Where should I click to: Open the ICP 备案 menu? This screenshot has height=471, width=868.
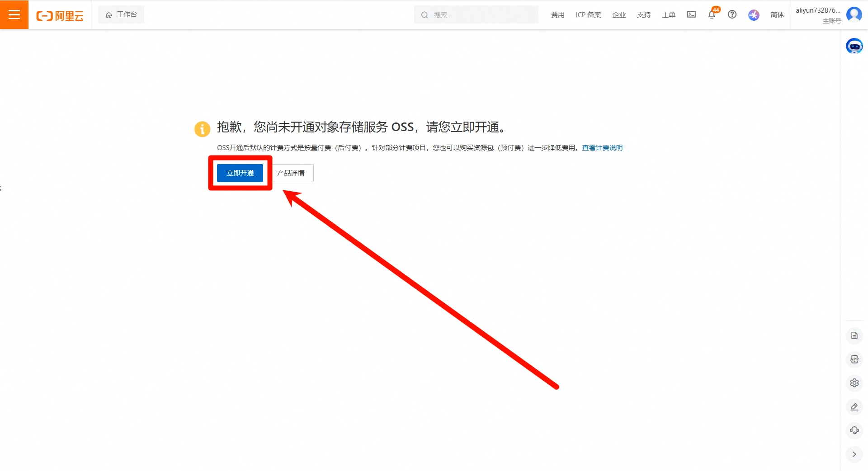pyautogui.click(x=588, y=15)
